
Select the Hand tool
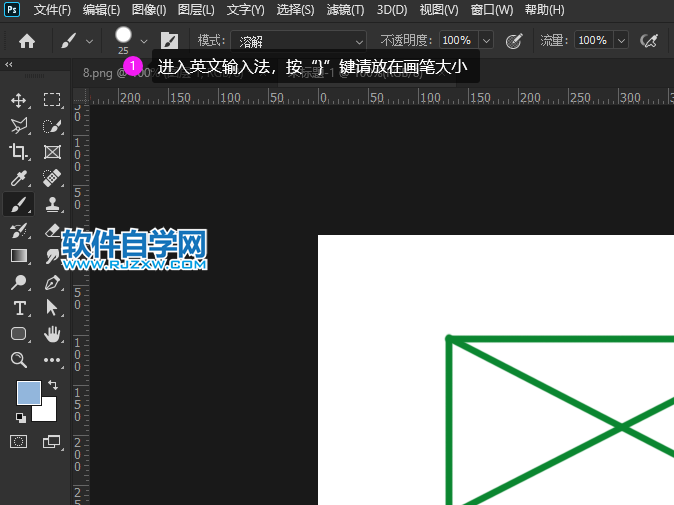coord(52,334)
